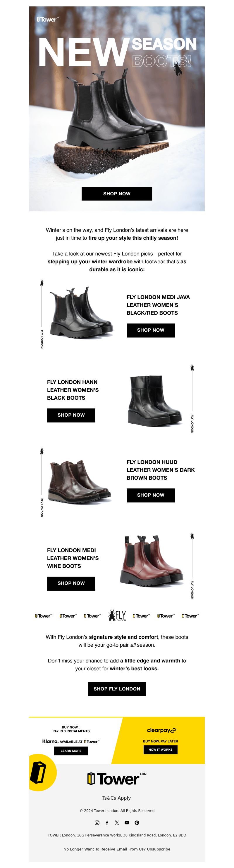Screen dimensions: 234x868
Task: Shop the Huud Dark Brown boots
Action: pos(151,495)
